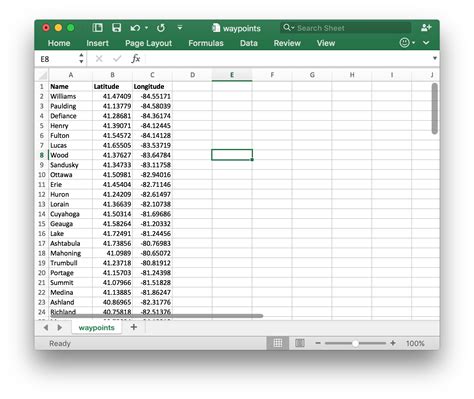Viewport: 474px width, 399px height.
Task: Confirm entry with the checkmark formula icon
Action: (x=117, y=59)
